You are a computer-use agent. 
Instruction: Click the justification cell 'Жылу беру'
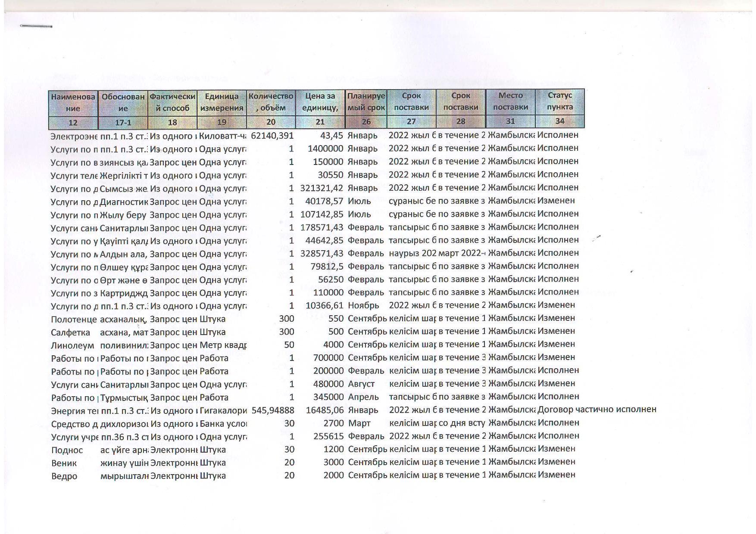(123, 215)
